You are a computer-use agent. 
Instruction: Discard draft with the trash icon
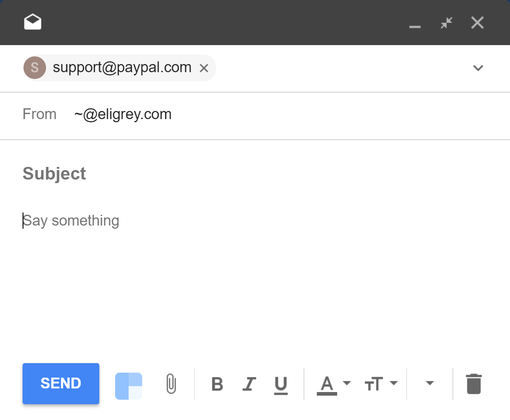click(474, 384)
